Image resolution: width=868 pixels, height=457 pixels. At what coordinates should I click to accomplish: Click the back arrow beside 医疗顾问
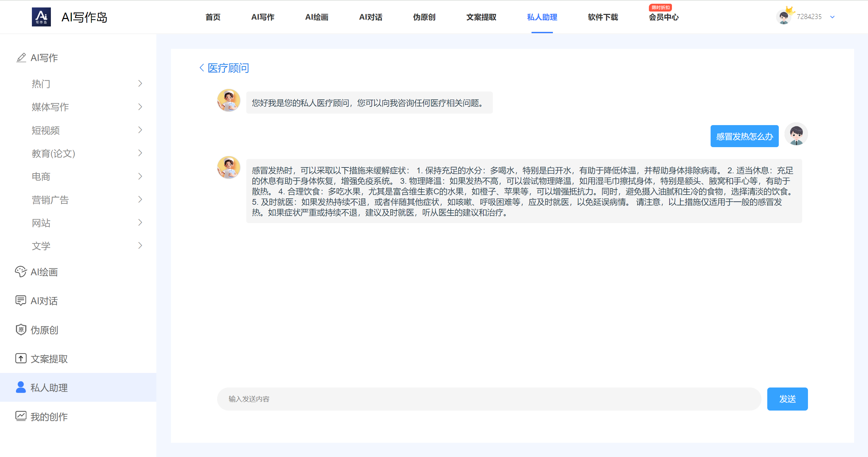(x=201, y=68)
